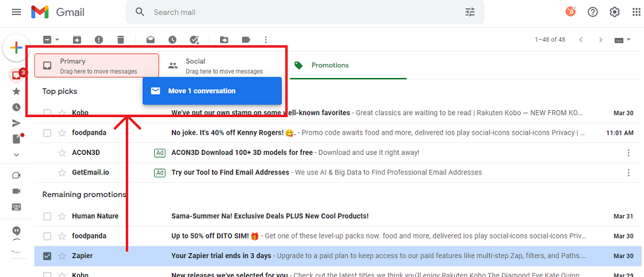The height and width of the screenshot is (277, 644).
Task: Open input tools keyboard dropdown arrow
Action: pyautogui.click(x=629, y=40)
